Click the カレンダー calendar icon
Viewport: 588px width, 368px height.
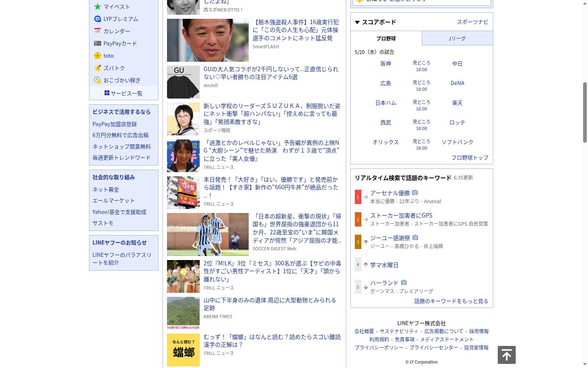point(98,31)
